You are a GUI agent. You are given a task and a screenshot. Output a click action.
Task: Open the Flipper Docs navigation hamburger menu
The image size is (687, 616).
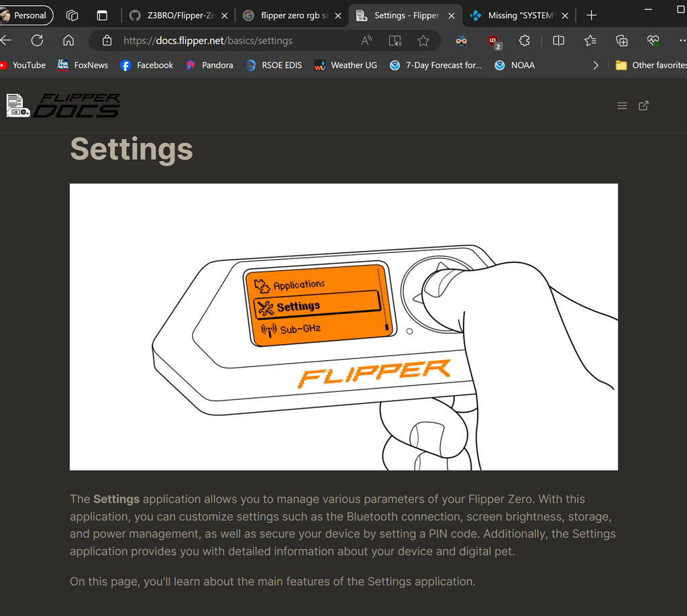tap(622, 105)
